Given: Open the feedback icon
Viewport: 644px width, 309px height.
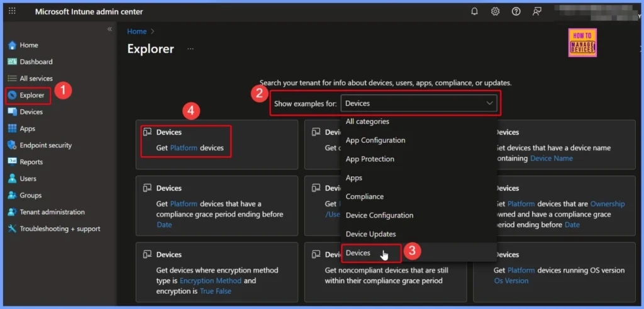Looking at the screenshot, I should [x=537, y=11].
